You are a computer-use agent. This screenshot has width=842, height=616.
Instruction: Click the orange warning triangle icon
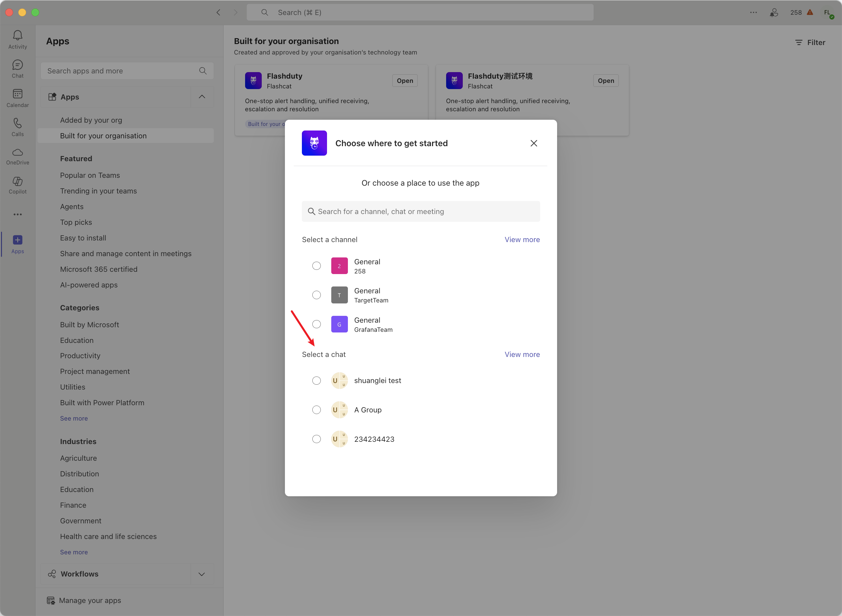point(810,12)
